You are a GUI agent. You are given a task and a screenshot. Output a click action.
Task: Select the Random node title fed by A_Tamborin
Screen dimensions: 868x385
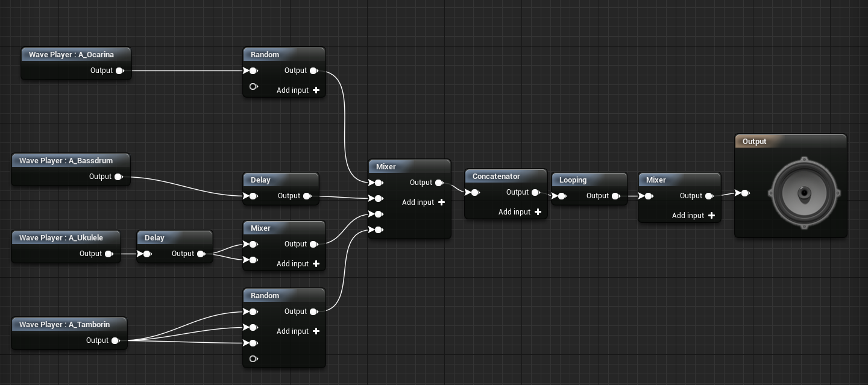pyautogui.click(x=265, y=296)
